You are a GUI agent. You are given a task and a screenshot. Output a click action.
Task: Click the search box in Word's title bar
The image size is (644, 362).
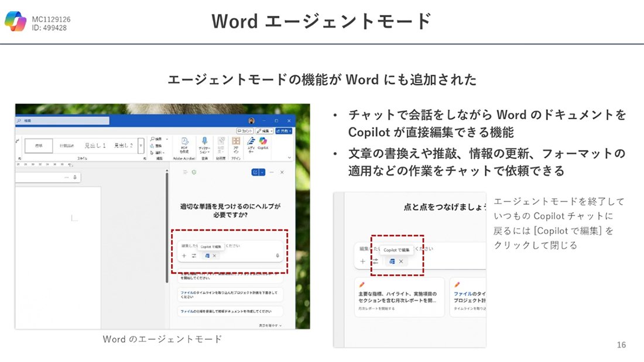click(63, 120)
